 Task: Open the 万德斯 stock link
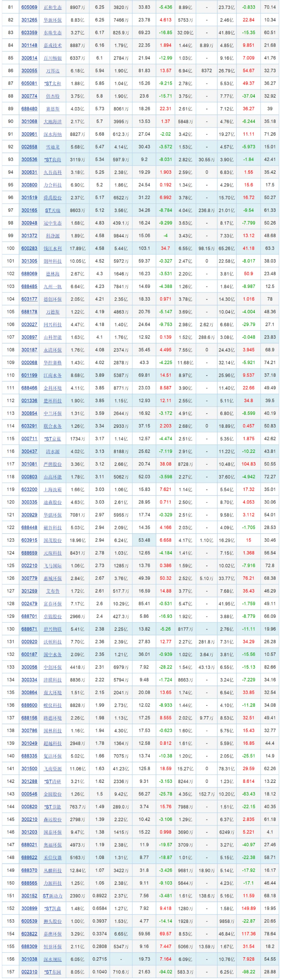click(x=53, y=312)
